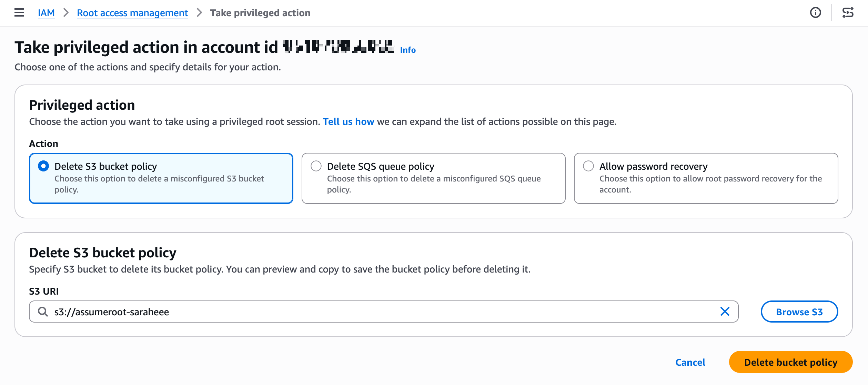Image resolution: width=868 pixels, height=385 pixels.
Task: Go to IAM breadcrumb link
Action: [x=46, y=13]
